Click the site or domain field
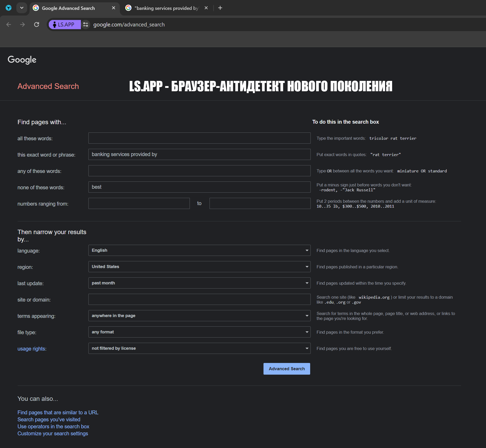Image resolution: width=486 pixels, height=448 pixels. (199, 299)
